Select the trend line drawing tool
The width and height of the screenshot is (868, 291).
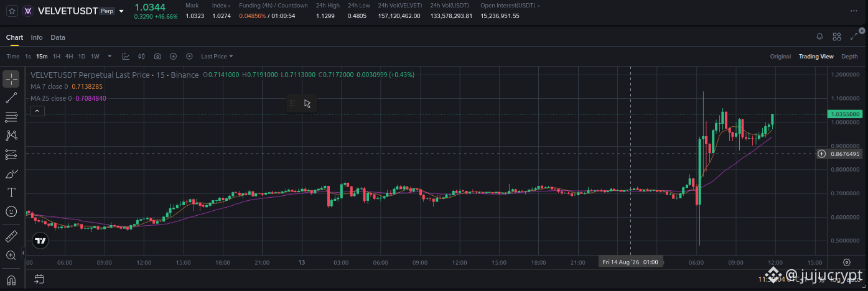click(x=11, y=98)
